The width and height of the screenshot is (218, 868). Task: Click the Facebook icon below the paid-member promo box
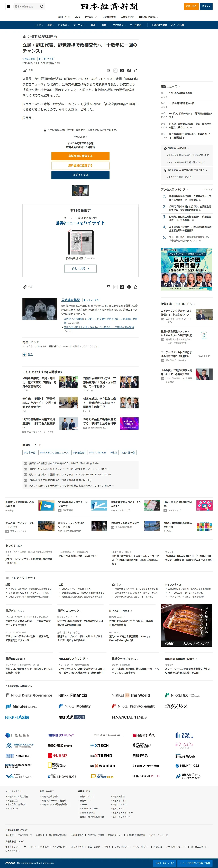pyautogui.click(x=129, y=287)
